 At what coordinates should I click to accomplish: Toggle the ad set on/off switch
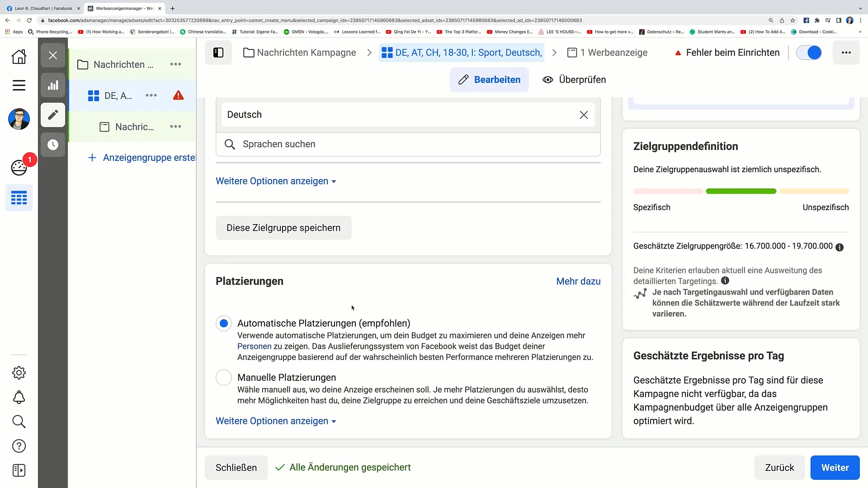pyautogui.click(x=809, y=53)
